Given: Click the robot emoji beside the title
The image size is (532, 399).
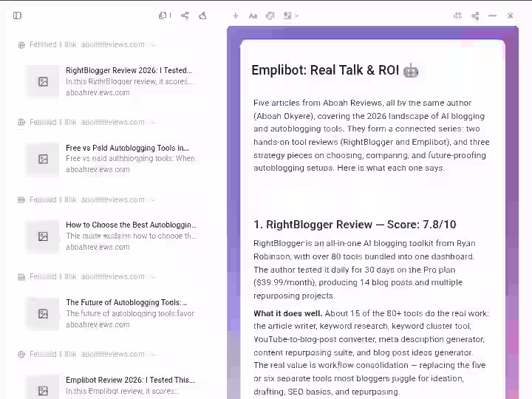Looking at the screenshot, I should [411, 70].
